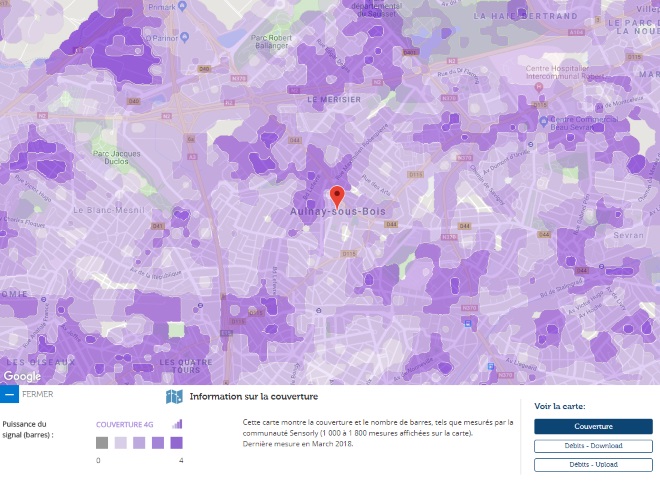
Task: Switch to Débits - Download map view
Action: (593, 446)
